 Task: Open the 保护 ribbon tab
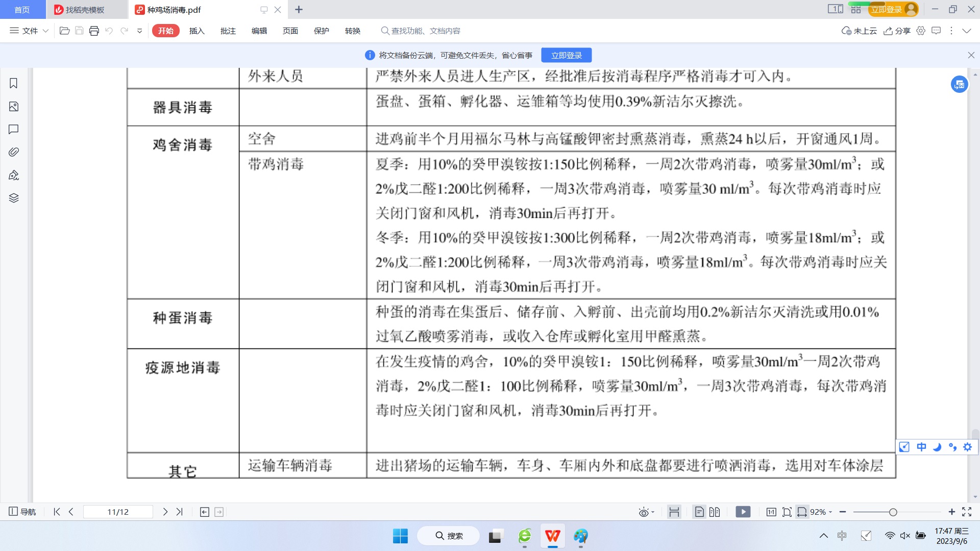pos(322,31)
